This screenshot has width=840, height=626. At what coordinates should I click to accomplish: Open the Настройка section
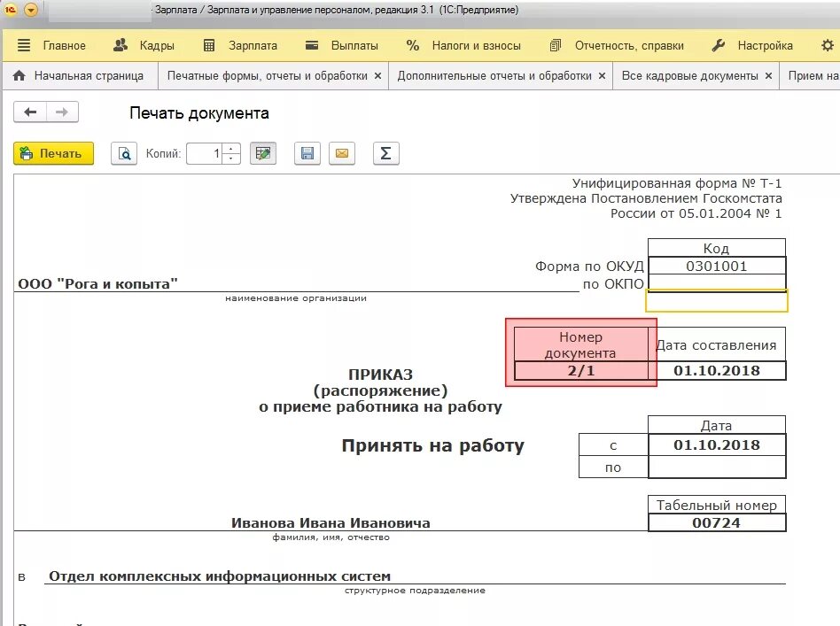pyautogui.click(x=752, y=45)
